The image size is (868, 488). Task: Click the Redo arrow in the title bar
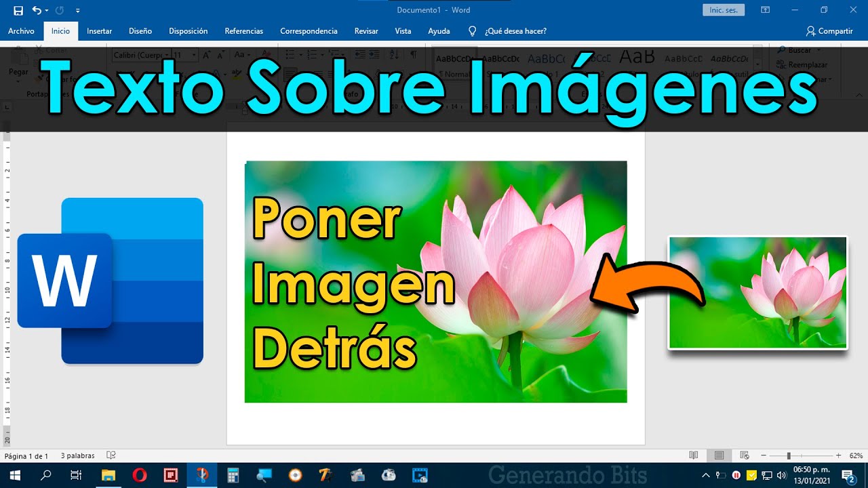click(x=59, y=10)
